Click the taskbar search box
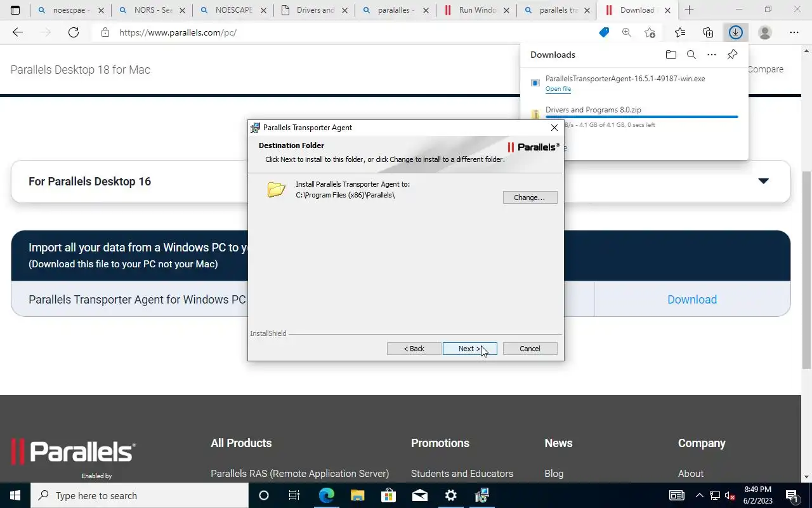 [140, 495]
